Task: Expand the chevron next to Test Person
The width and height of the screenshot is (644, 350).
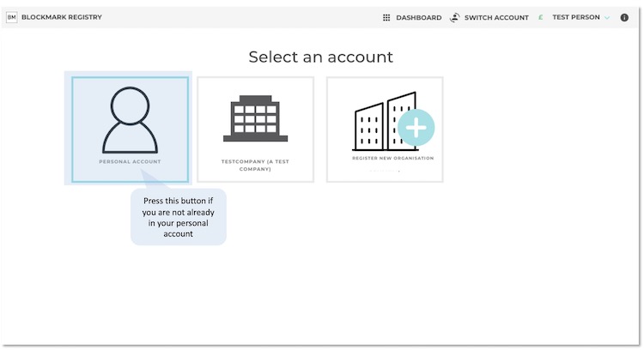Action: 607,18
